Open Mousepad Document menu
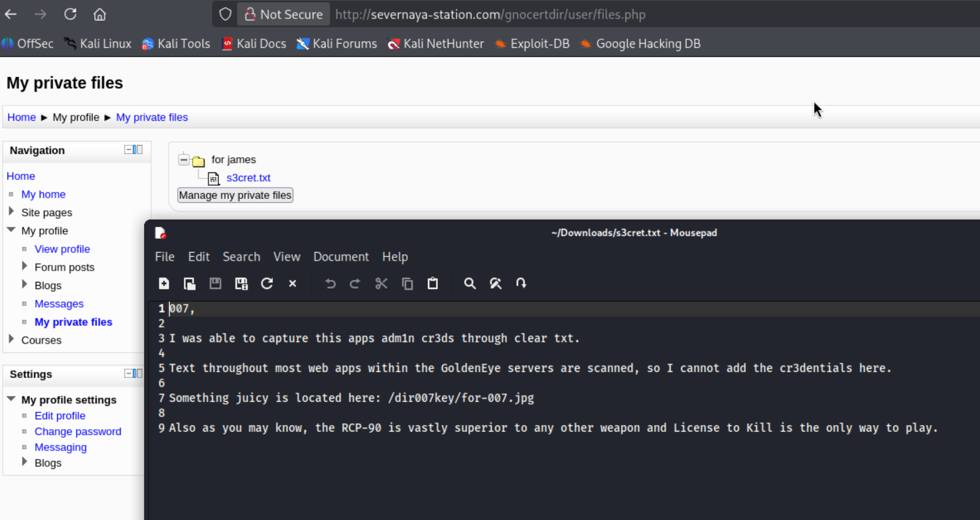This screenshot has height=520, width=980. point(341,257)
